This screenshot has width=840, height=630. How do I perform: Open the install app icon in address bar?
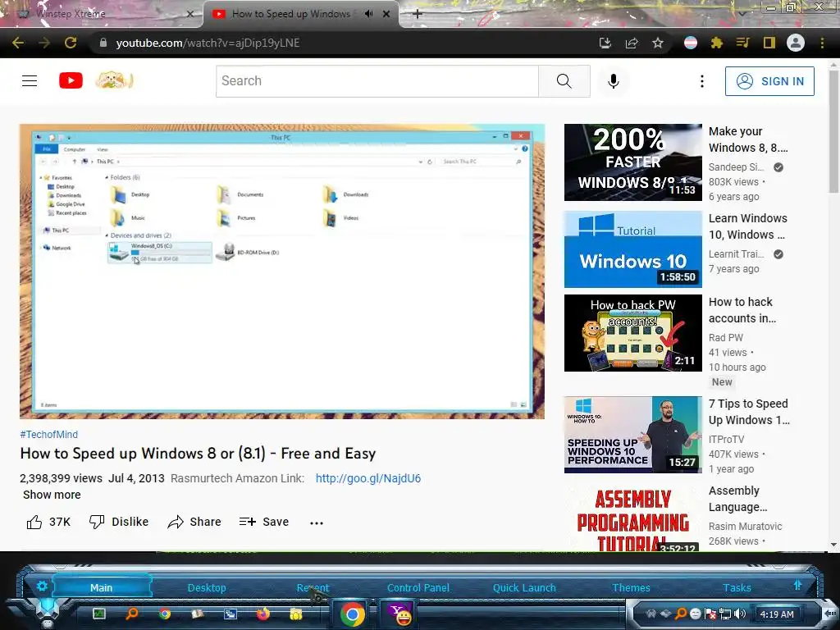pos(605,43)
